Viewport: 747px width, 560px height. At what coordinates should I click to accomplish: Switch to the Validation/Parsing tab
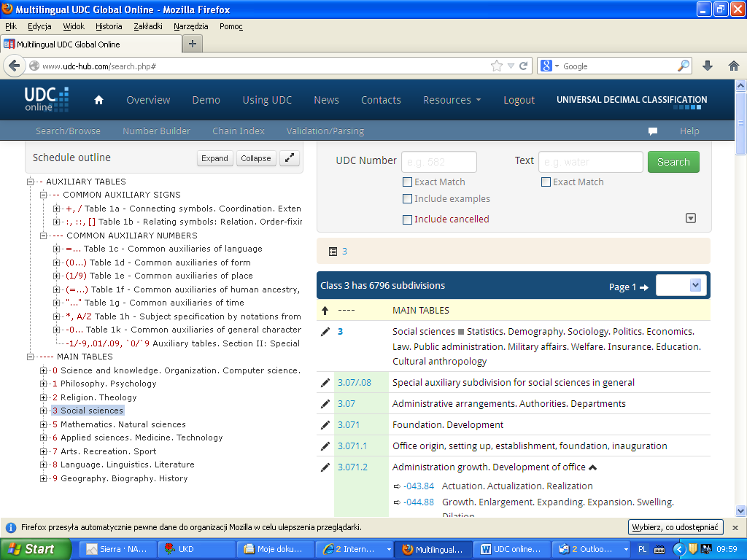[x=325, y=131]
